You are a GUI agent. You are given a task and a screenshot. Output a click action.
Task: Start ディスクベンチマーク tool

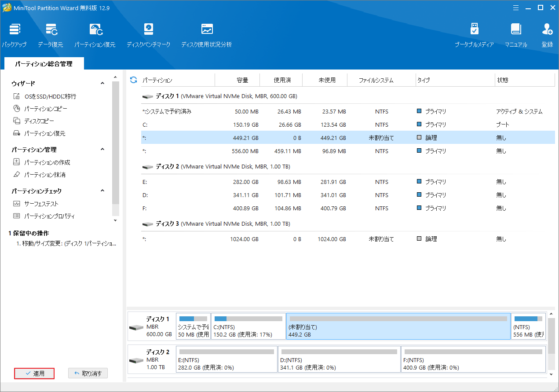coord(149,35)
